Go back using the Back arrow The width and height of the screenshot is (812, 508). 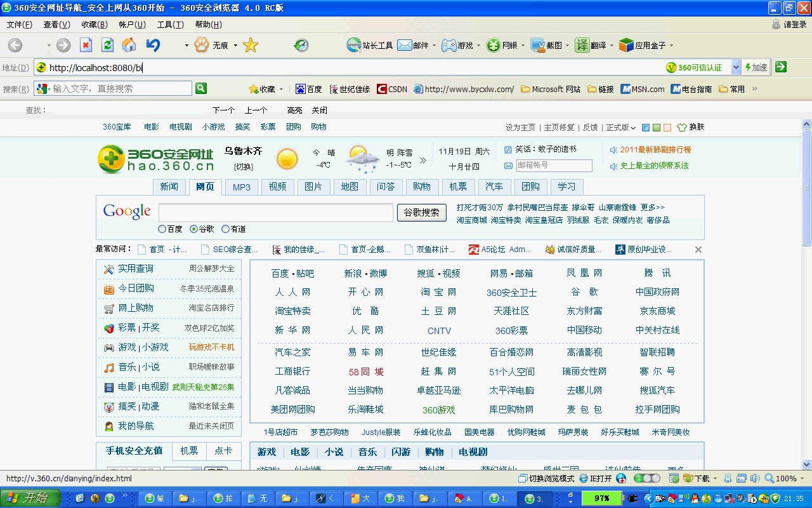coord(15,45)
